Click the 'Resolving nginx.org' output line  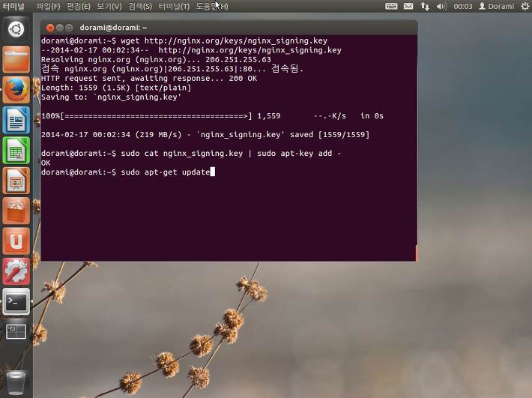pyautogui.click(x=156, y=60)
